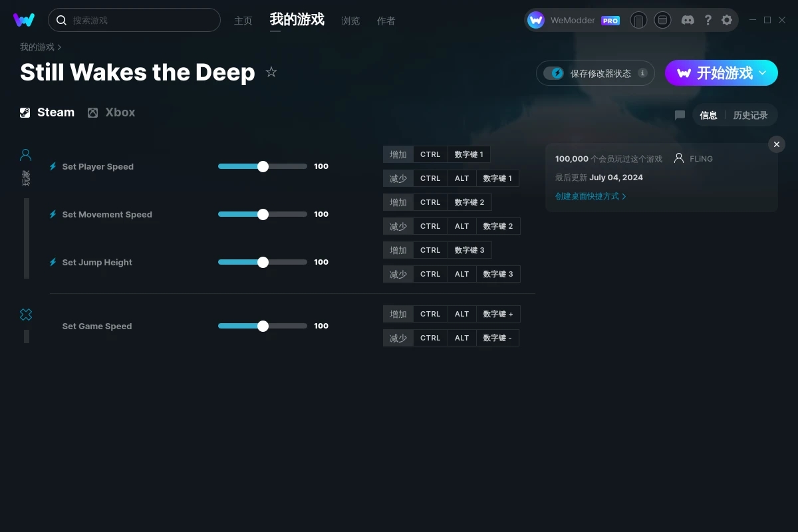Open settings gear icon
This screenshot has width=798, height=532.
point(727,21)
